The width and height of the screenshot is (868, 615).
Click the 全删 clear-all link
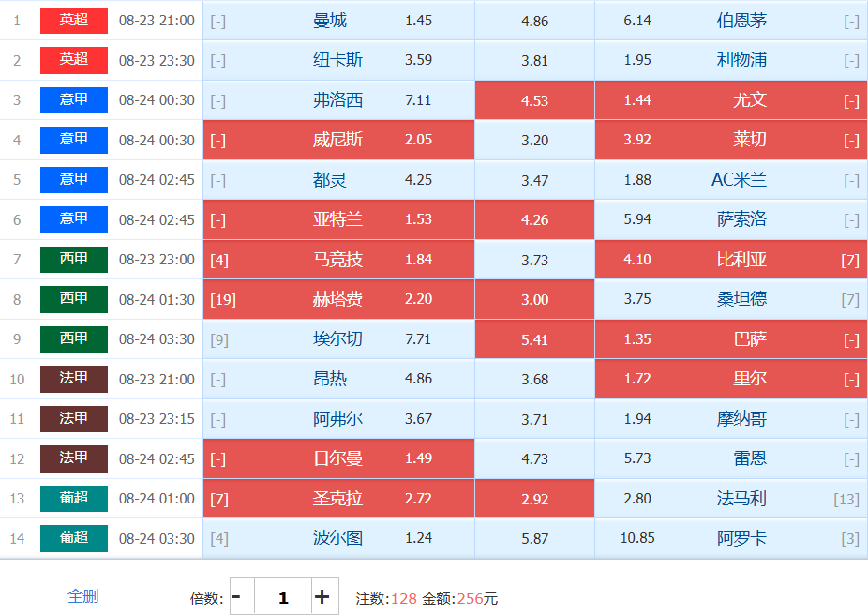pos(83,596)
